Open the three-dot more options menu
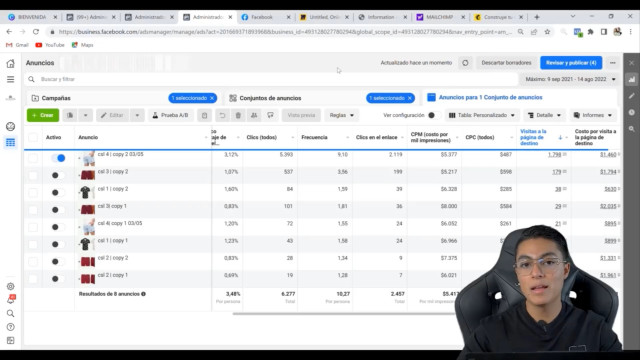 click(x=613, y=63)
